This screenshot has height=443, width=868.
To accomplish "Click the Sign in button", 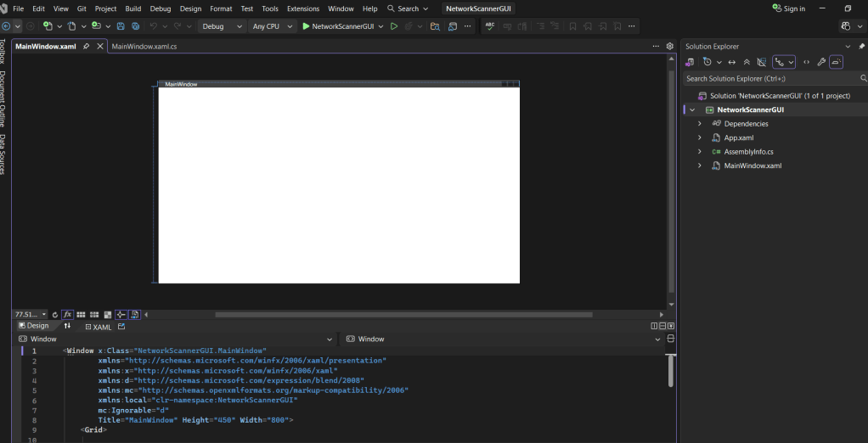I will (788, 8).
